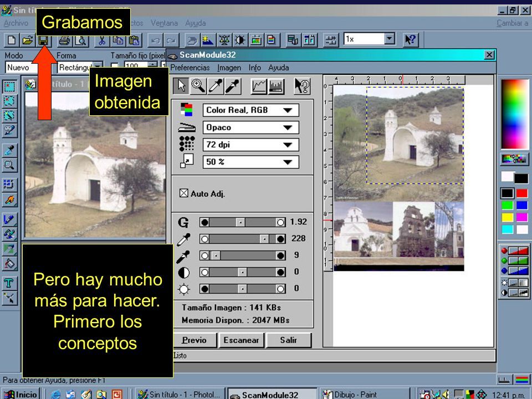
Task: Click the curves graph icon in ScanModule32
Action: (259, 86)
